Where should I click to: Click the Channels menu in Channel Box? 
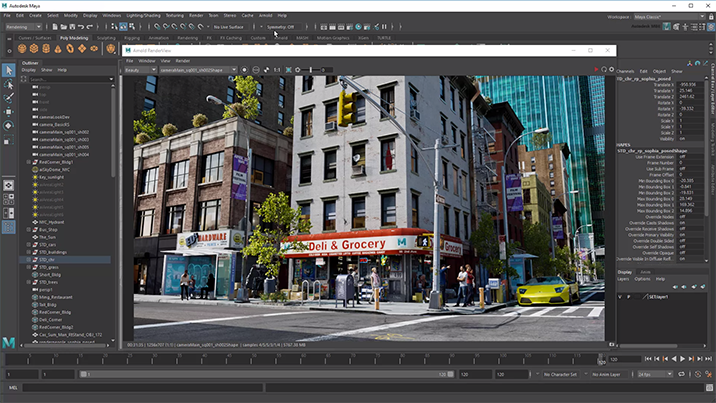pos(625,71)
